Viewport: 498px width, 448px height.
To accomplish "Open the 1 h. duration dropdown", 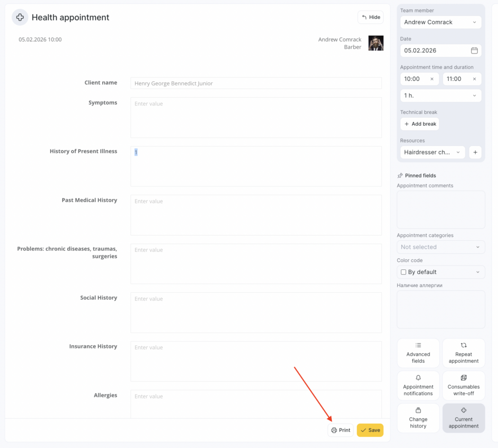I will 441,96.
